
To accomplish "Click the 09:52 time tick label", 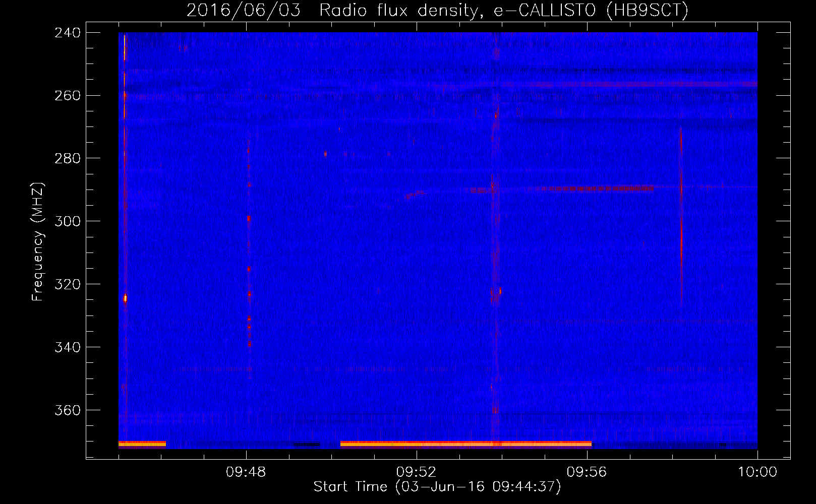I will pos(416,472).
